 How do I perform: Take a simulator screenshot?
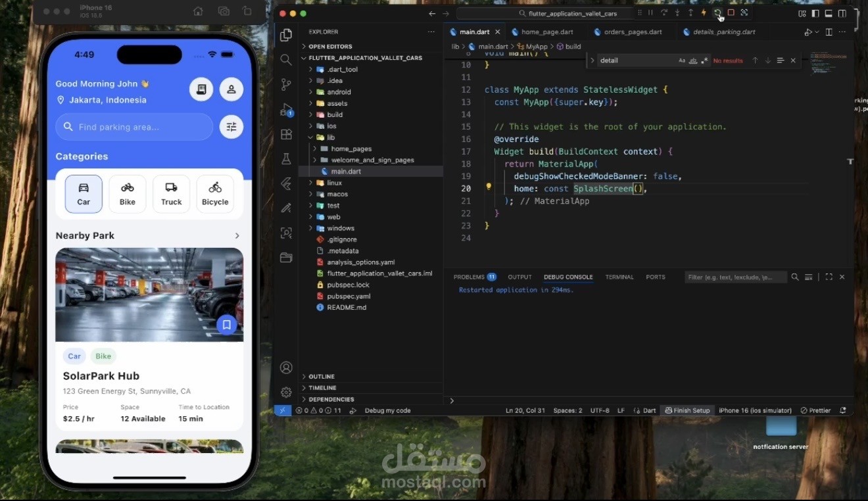click(224, 11)
